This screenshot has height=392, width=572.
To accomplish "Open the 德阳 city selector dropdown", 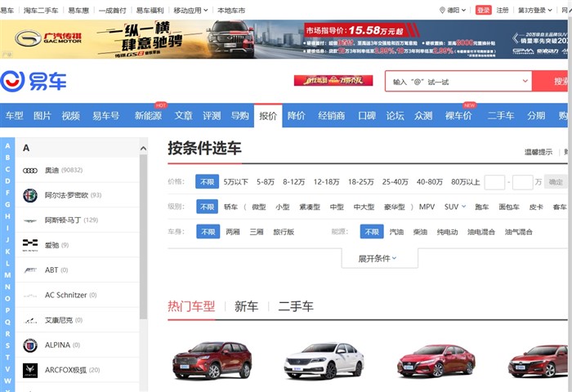I will [457, 11].
